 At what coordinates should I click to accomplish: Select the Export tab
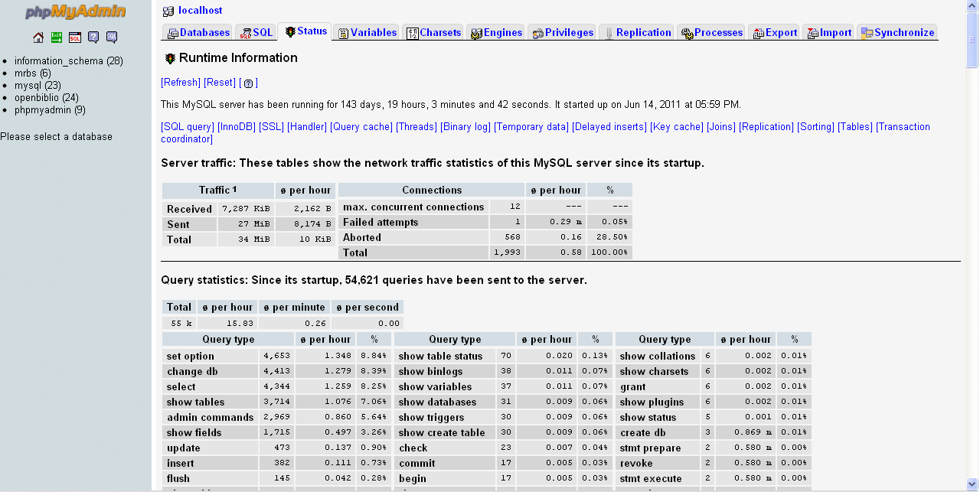[775, 33]
